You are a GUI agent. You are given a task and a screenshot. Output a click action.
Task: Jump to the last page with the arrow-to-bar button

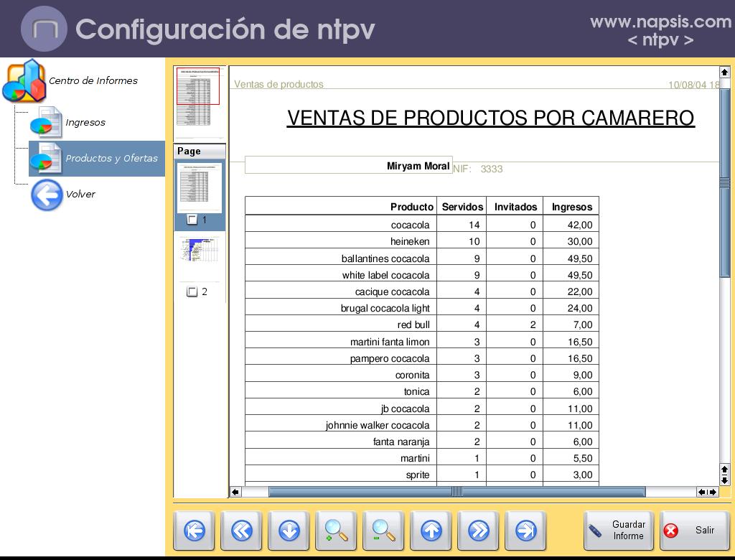click(x=525, y=531)
